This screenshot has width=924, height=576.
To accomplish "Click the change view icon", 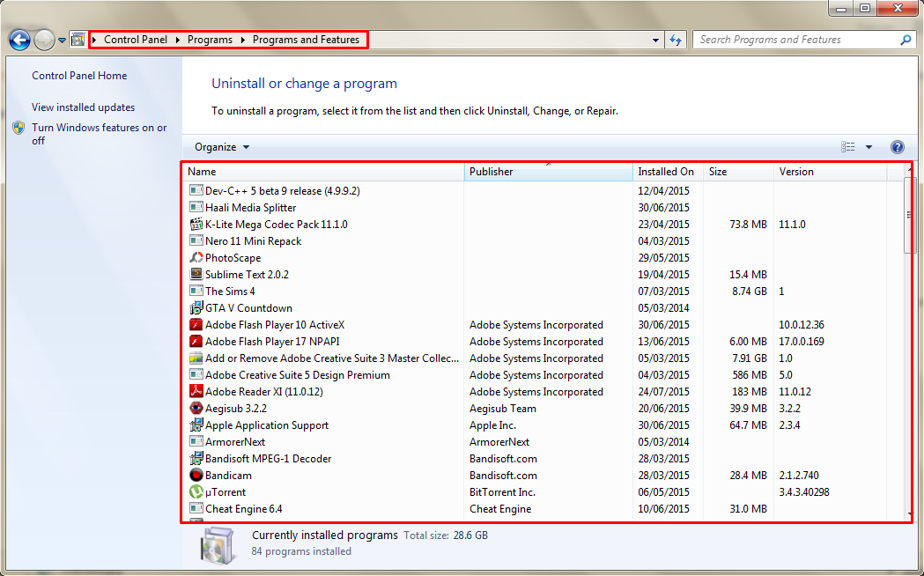I will [847, 147].
